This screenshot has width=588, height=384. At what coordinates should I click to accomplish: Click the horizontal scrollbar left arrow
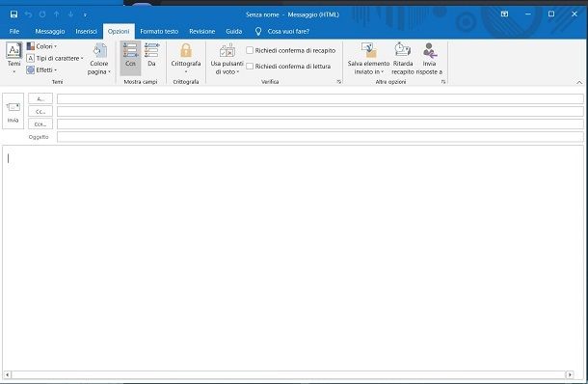(x=7, y=374)
